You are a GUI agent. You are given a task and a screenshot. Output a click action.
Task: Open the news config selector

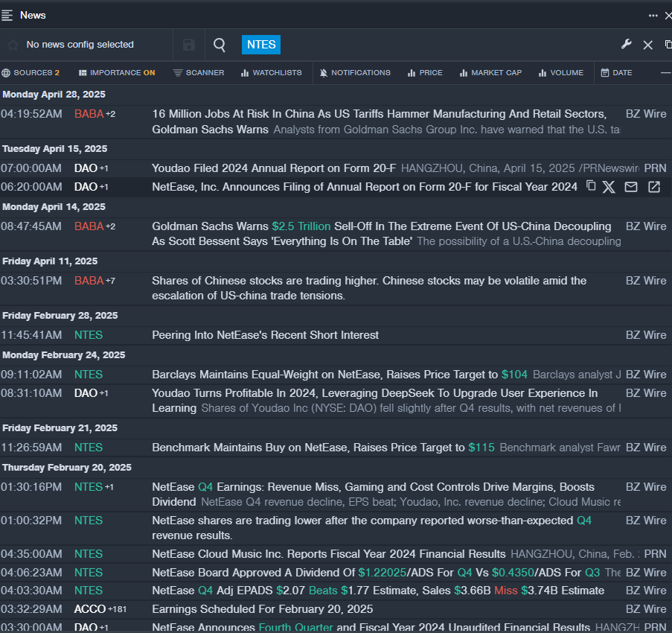[80, 45]
